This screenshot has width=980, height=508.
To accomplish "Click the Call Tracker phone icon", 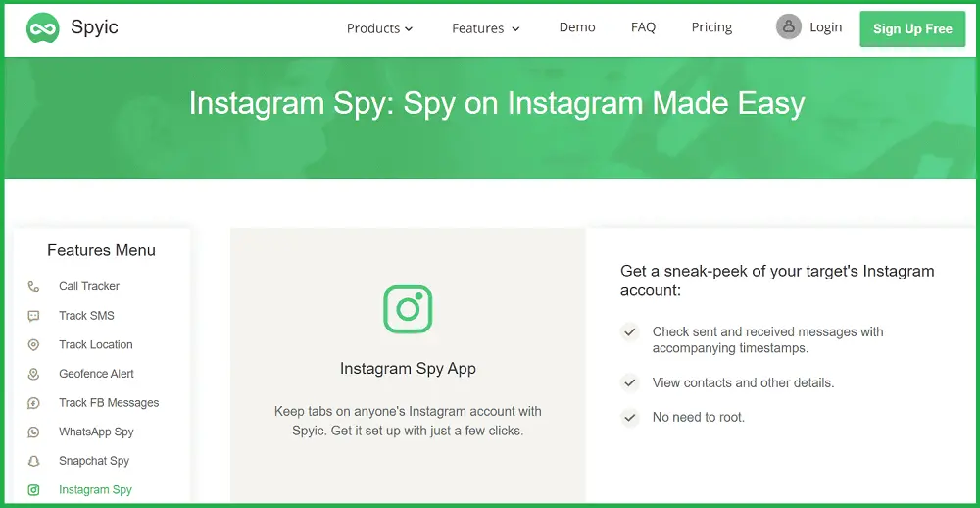I will tap(33, 286).
